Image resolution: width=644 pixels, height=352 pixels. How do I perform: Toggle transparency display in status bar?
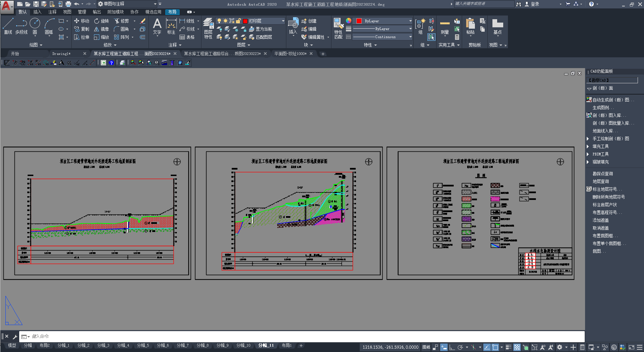tap(517, 347)
